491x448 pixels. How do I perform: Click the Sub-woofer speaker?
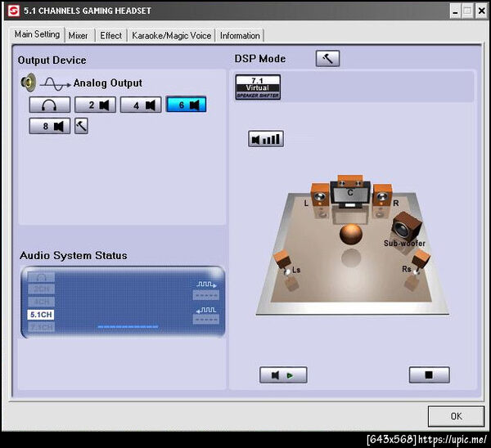(x=407, y=226)
